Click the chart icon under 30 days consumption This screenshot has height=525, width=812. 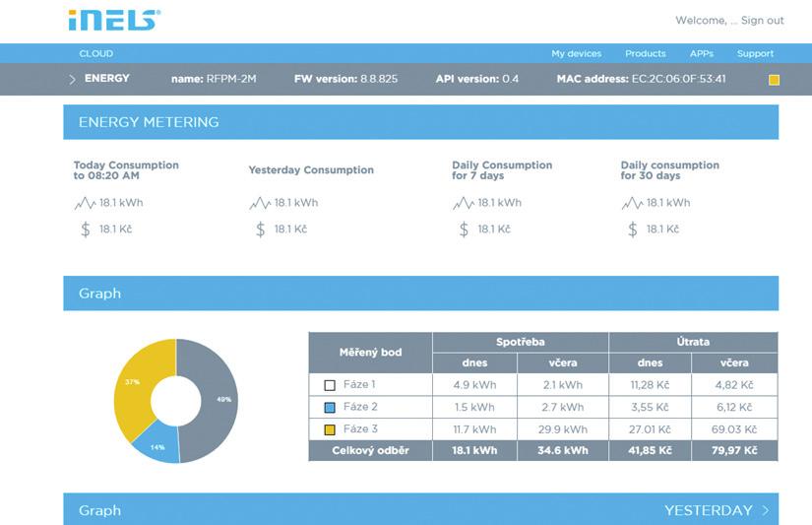632,203
